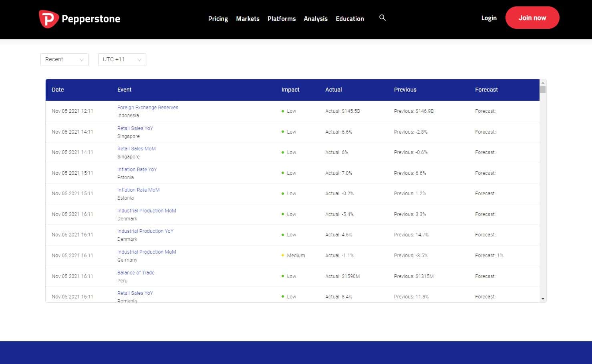Click the table scrollbar up arrow

543,82
